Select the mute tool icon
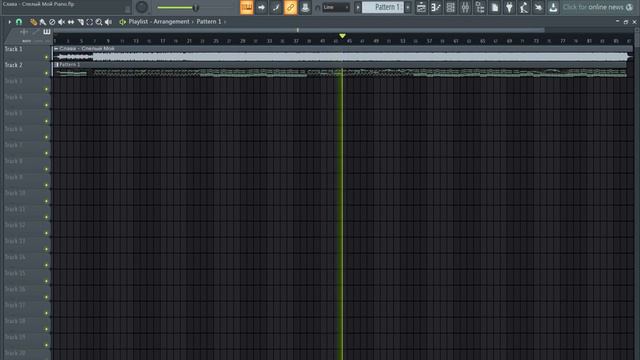The height and width of the screenshot is (360, 640). pos(61,22)
